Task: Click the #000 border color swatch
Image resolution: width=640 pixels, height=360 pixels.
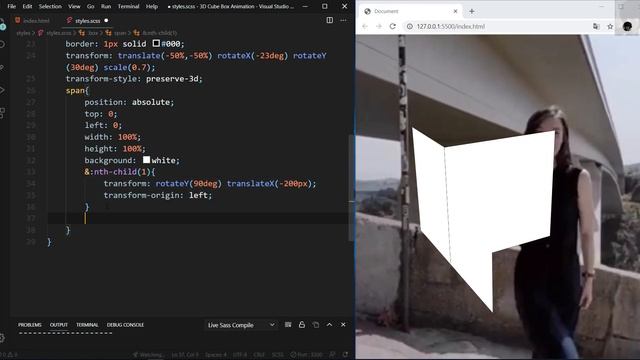Action: [x=156, y=43]
